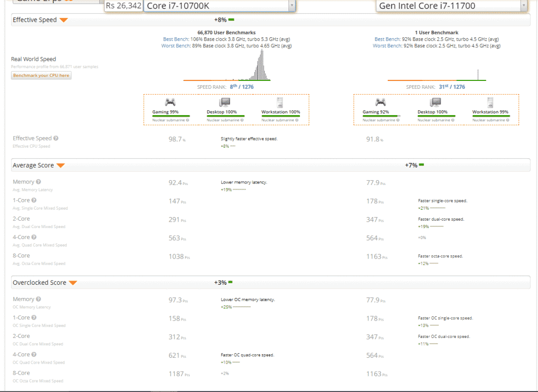
Task: Open the 4-Core help icon under Average Score
Action: (x=34, y=237)
